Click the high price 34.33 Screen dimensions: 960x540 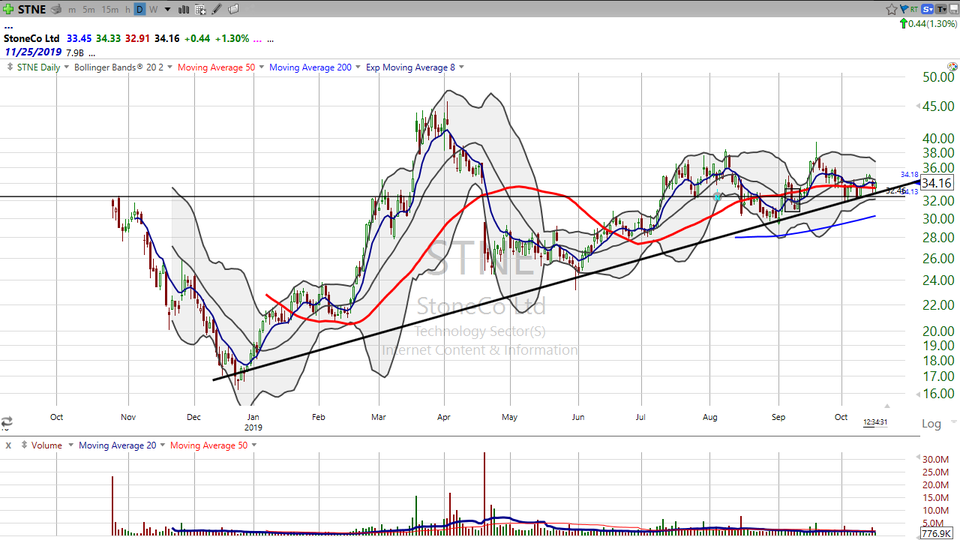point(108,38)
